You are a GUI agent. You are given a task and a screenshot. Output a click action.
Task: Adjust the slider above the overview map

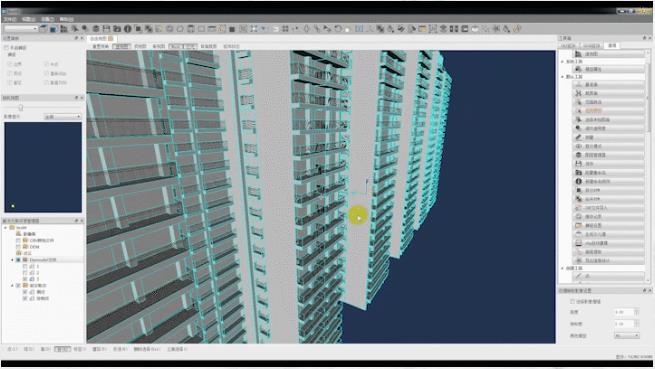(20, 108)
